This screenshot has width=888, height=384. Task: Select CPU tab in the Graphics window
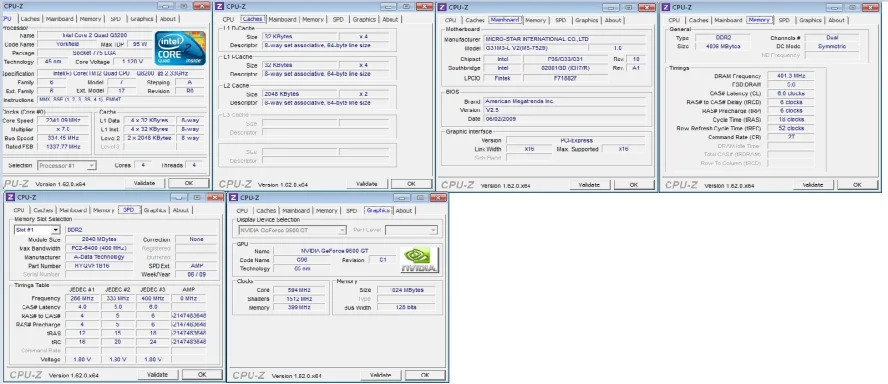point(242,210)
